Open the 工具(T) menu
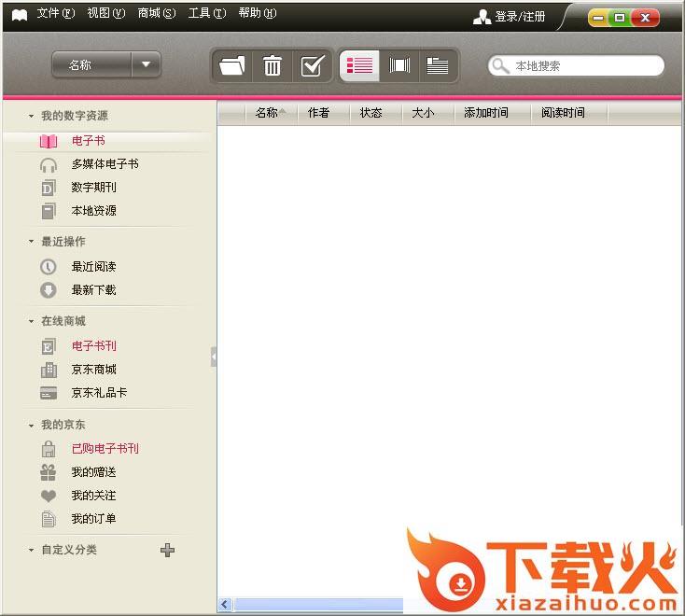This screenshot has height=616, width=685. click(207, 14)
